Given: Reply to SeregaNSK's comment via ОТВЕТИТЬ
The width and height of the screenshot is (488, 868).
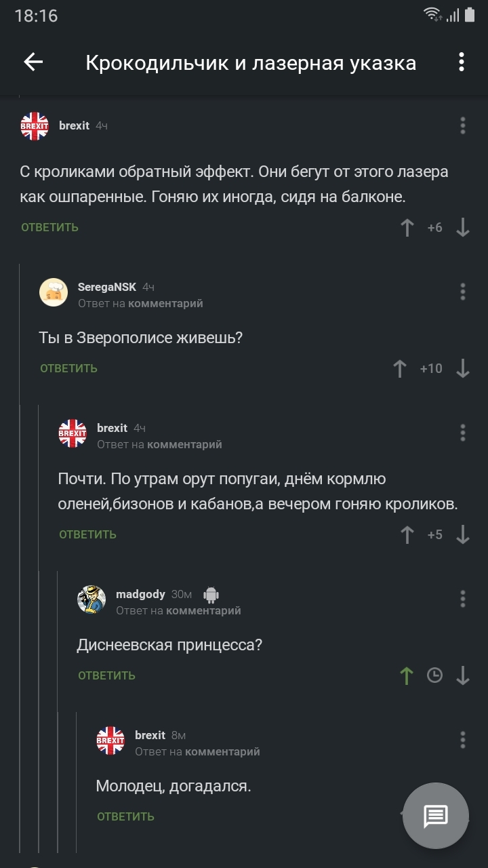Looking at the screenshot, I should (68, 369).
